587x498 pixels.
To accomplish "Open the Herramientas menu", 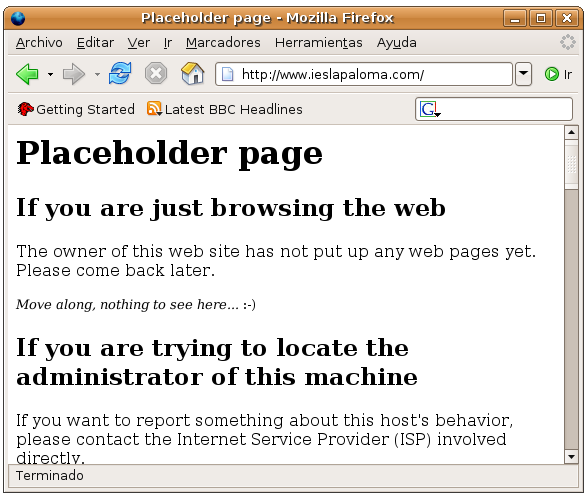I will pos(319,43).
